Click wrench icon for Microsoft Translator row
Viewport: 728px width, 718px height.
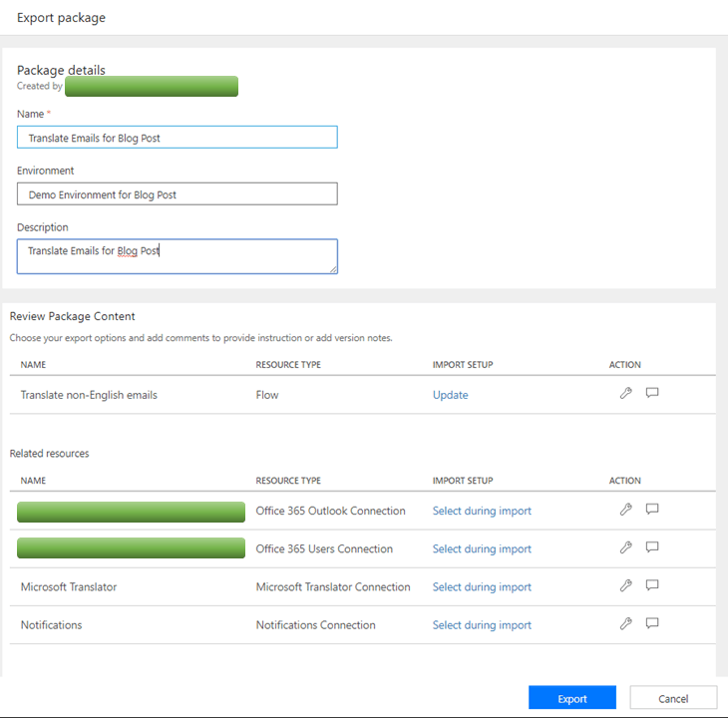(625, 585)
